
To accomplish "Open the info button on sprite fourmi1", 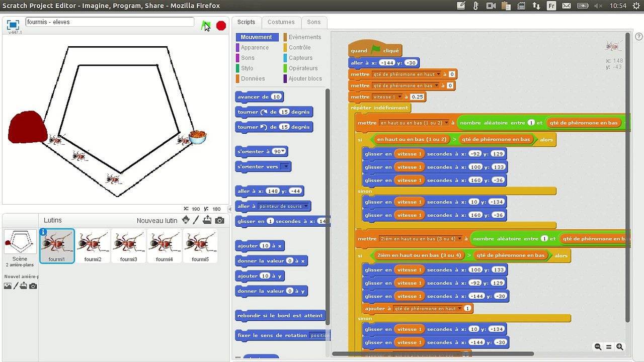I will (x=43, y=232).
